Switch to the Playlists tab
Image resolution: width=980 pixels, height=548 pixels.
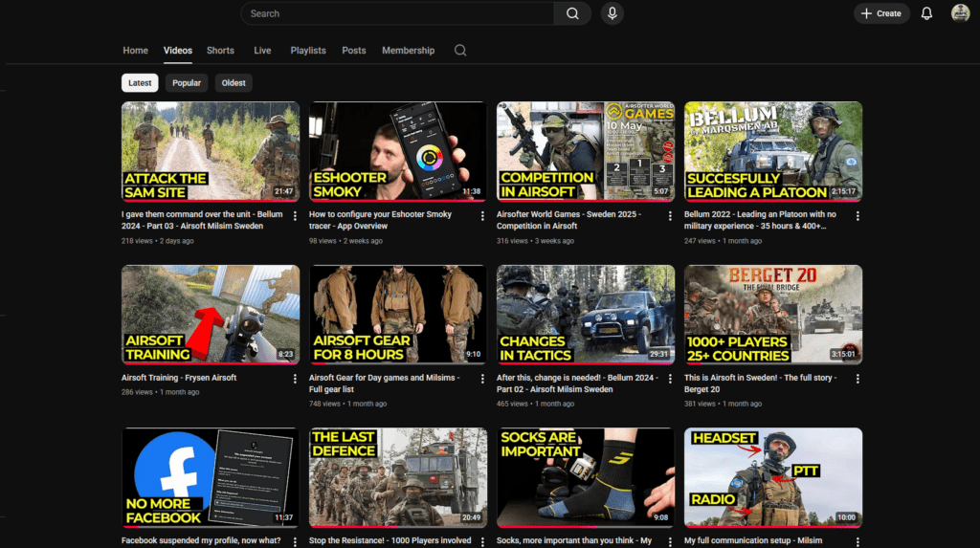(x=308, y=51)
